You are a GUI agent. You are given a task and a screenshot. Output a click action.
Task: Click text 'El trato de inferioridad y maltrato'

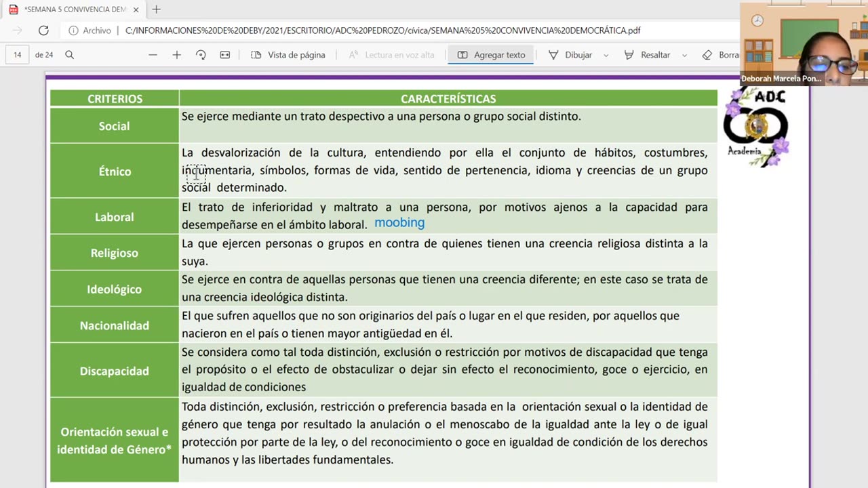coord(281,207)
